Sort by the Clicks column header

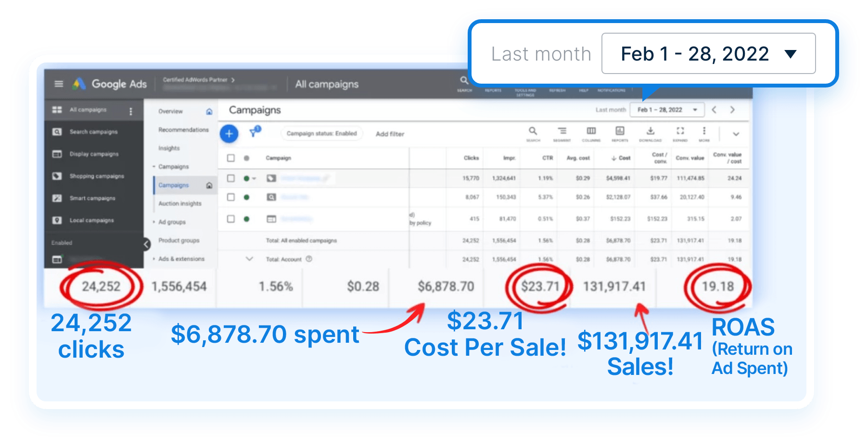coord(471,158)
